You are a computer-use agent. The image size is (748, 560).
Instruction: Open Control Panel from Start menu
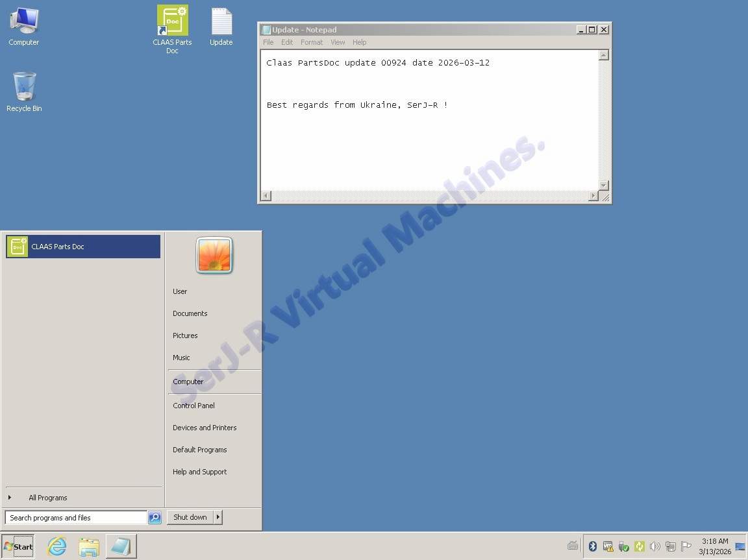coord(193,406)
